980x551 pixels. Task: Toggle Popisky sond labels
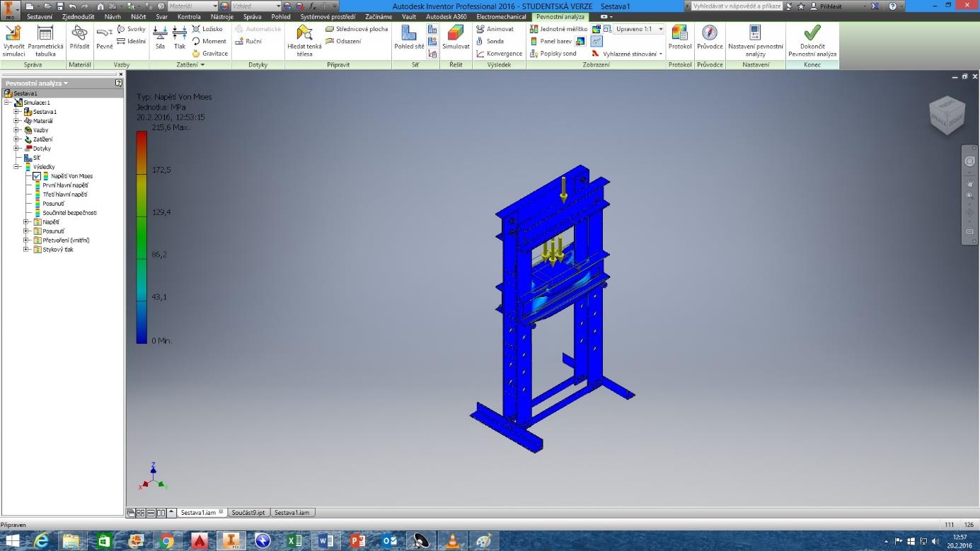[553, 53]
